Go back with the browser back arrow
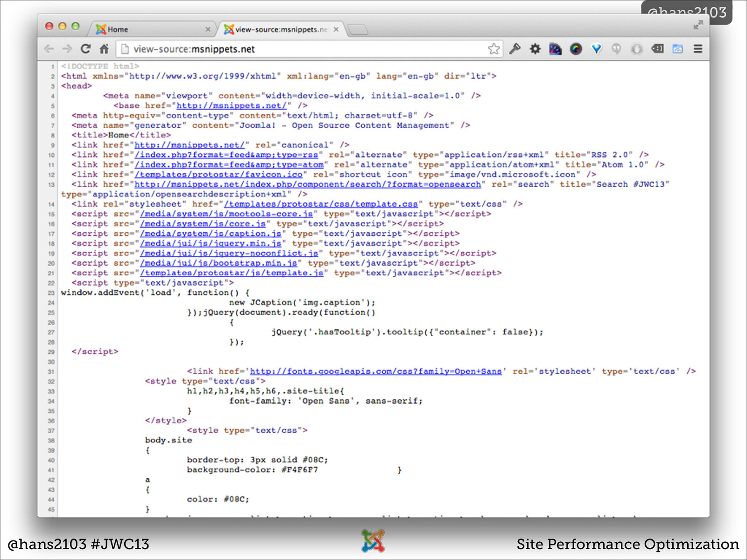 click(49, 49)
